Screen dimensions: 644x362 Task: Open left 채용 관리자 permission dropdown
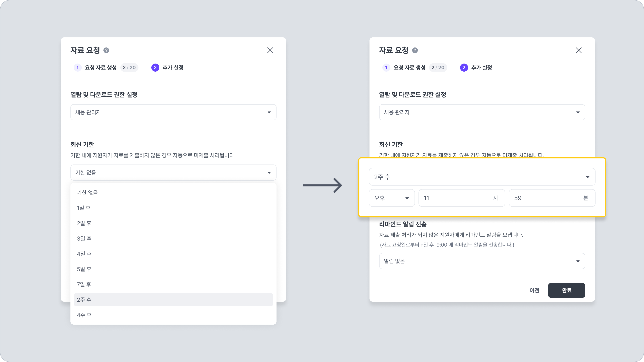coord(173,112)
